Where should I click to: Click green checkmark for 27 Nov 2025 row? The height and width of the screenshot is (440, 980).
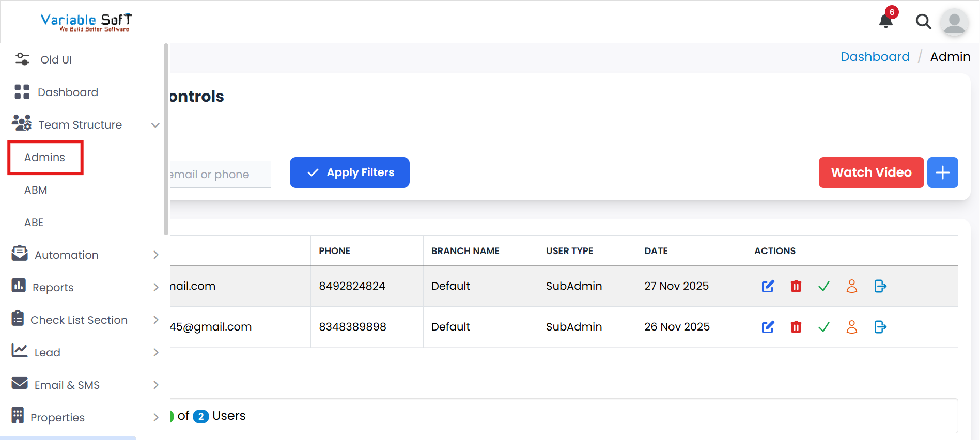pyautogui.click(x=823, y=286)
